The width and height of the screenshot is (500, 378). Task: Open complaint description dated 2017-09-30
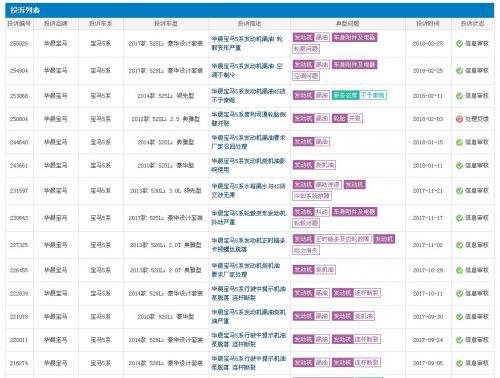(249, 317)
